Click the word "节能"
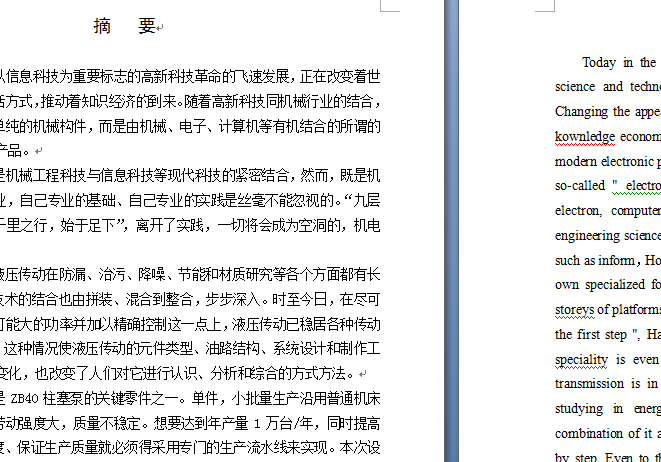Image resolution: width=661 pixels, height=462 pixels. click(x=191, y=274)
